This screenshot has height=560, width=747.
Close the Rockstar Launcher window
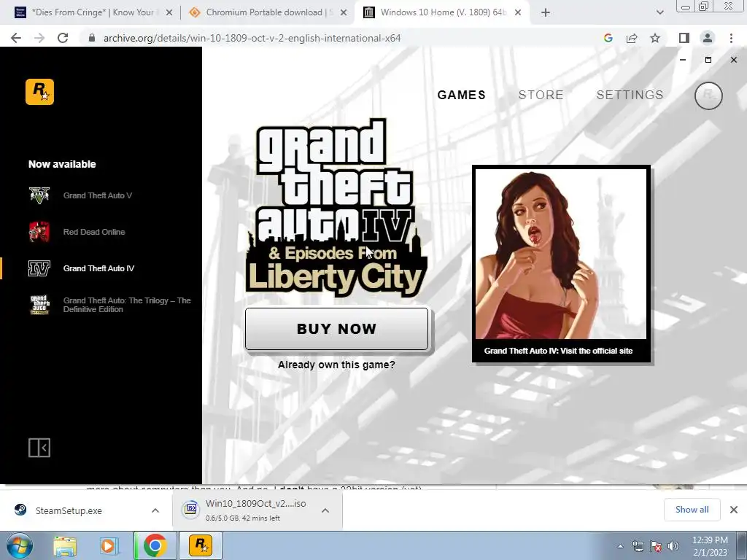[734, 60]
